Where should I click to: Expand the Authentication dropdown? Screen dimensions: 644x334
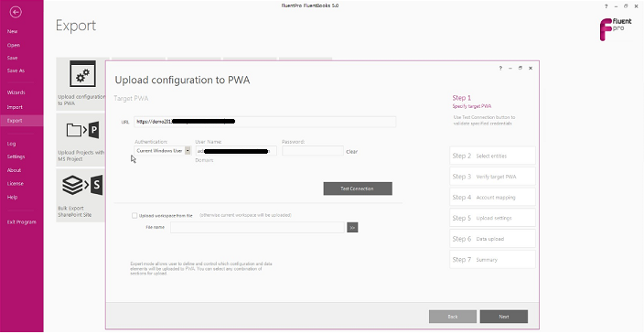(188, 151)
